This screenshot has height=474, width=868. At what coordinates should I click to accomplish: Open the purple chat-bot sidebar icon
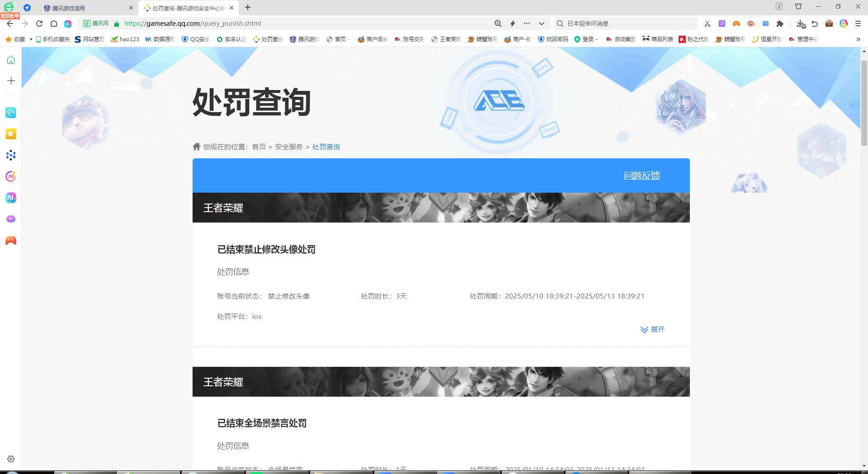tap(11, 219)
